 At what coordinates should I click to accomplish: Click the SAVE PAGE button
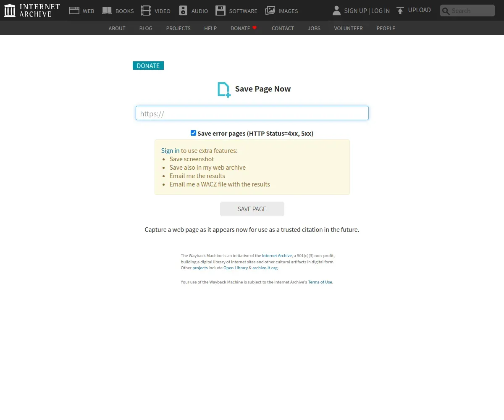tap(252, 209)
